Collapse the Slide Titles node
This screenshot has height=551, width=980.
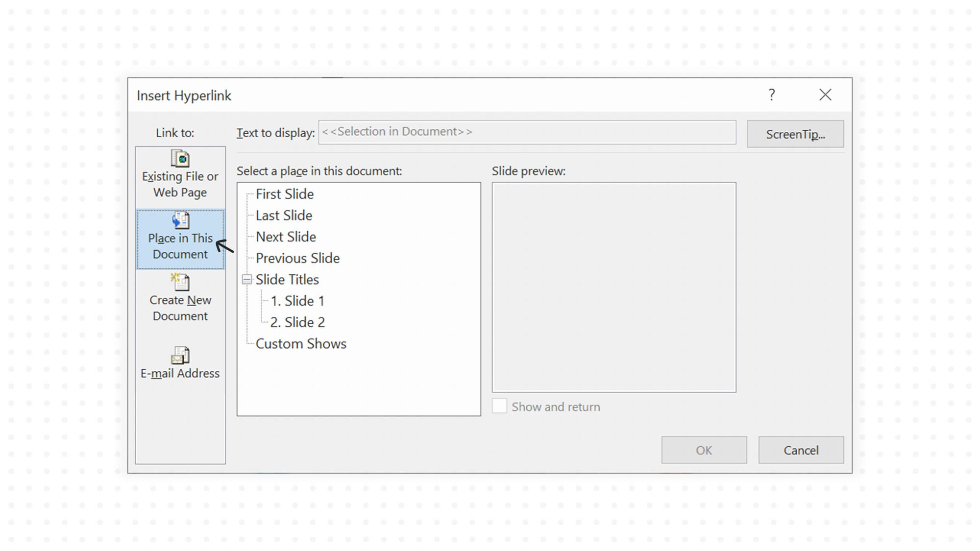click(x=247, y=279)
